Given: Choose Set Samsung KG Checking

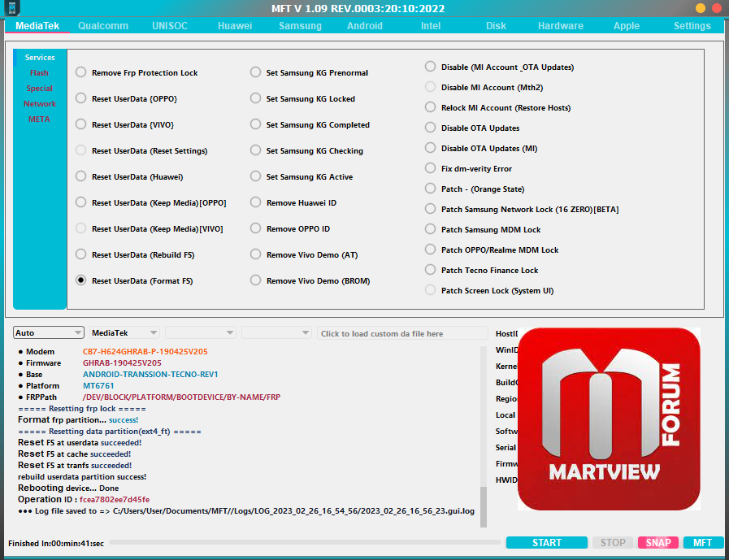Looking at the screenshot, I should coord(307,150).
